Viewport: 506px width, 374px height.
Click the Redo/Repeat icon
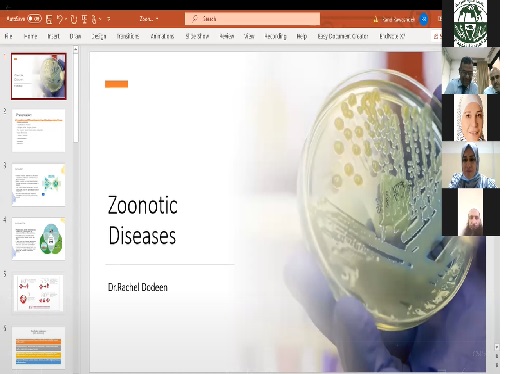point(74,19)
